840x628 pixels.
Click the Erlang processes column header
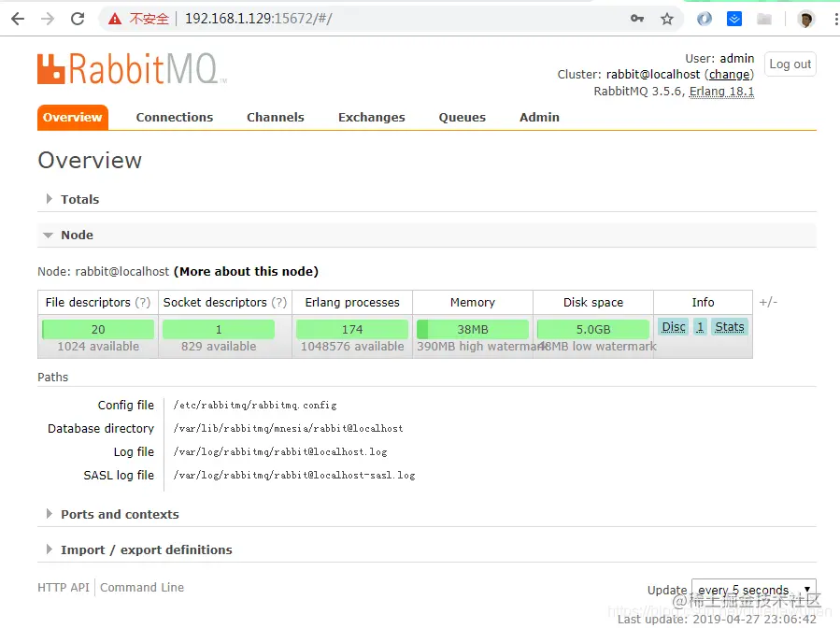click(352, 302)
